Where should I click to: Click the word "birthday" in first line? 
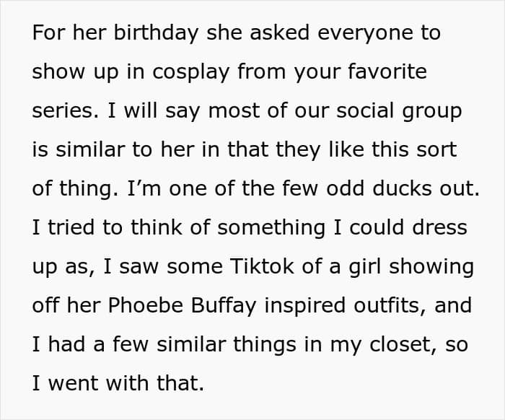pos(156,33)
